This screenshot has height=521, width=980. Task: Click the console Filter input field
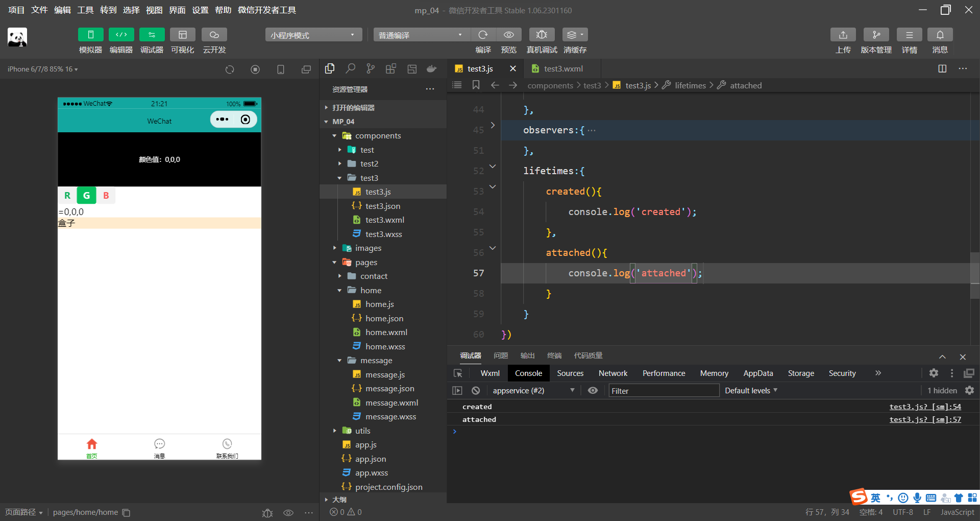point(664,391)
